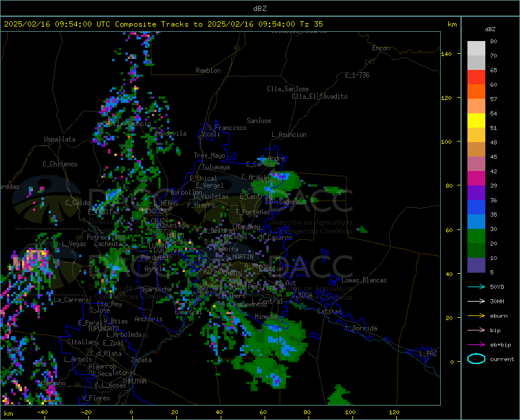Click the 'km' label at bottom-left corner
The width and height of the screenshot is (520, 420).
pyautogui.click(x=8, y=414)
